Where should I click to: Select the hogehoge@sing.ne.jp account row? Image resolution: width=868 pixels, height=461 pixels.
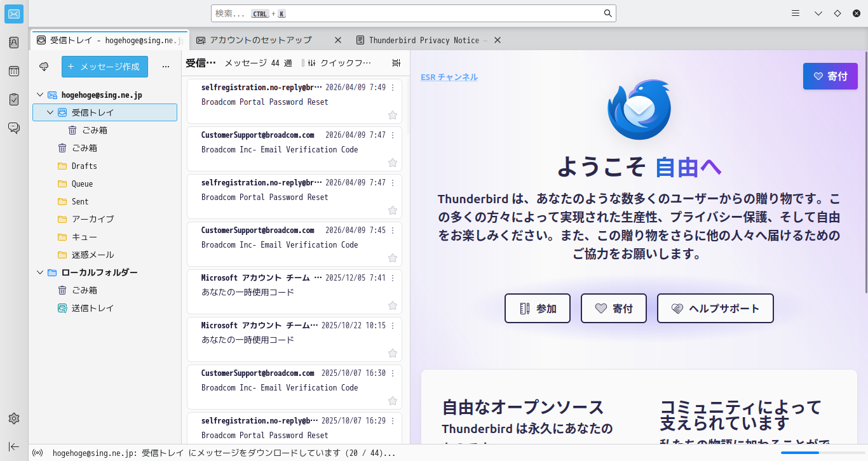pos(105,95)
